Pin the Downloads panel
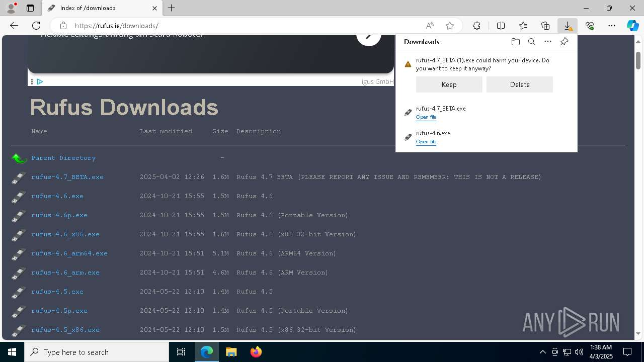Screen dimensions: 644x362 coord(564,42)
